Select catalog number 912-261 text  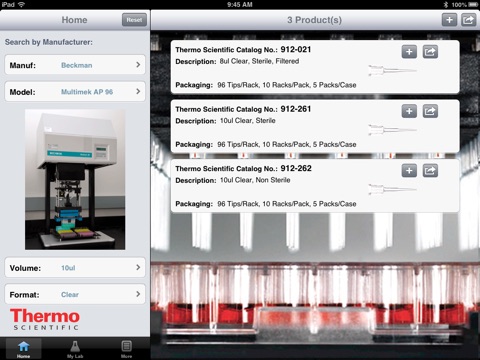[x=296, y=109]
